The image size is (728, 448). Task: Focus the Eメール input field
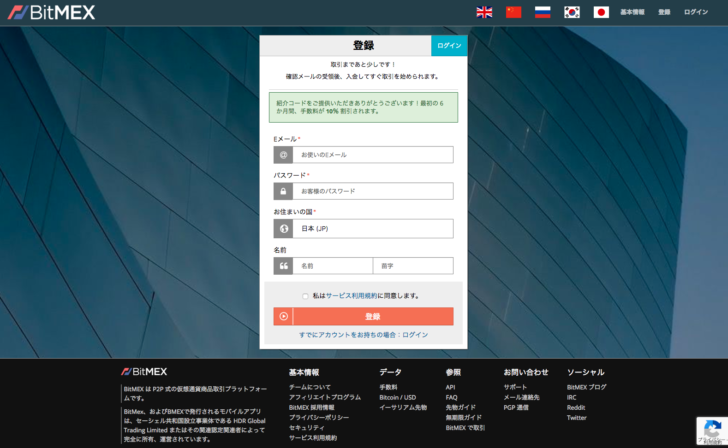pyautogui.click(x=373, y=155)
